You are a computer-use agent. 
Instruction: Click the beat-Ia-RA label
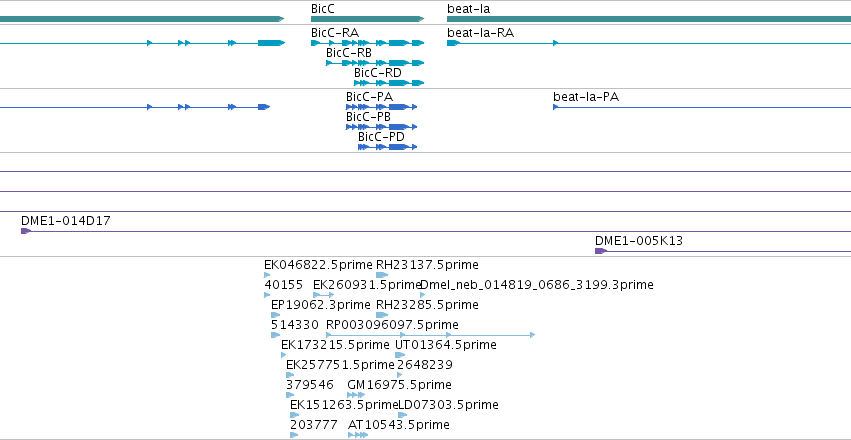480,33
